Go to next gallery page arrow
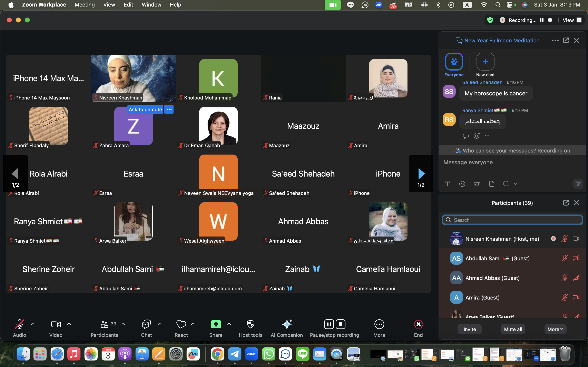Screen dimensions: 588x367 421,174
